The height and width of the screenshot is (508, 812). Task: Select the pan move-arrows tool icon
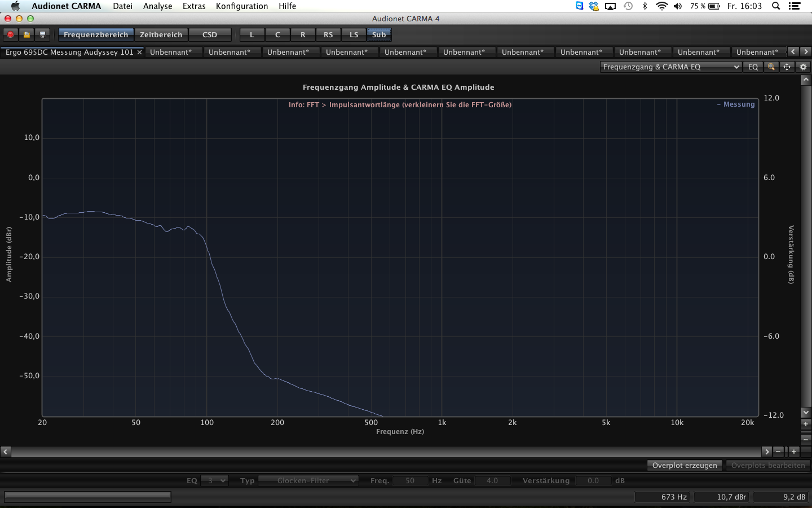tap(787, 67)
